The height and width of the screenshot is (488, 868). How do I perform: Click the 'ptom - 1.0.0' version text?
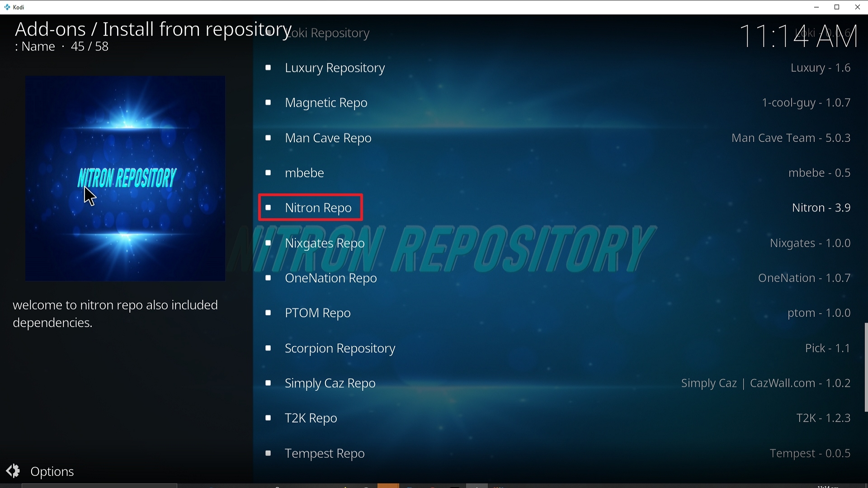[819, 313]
